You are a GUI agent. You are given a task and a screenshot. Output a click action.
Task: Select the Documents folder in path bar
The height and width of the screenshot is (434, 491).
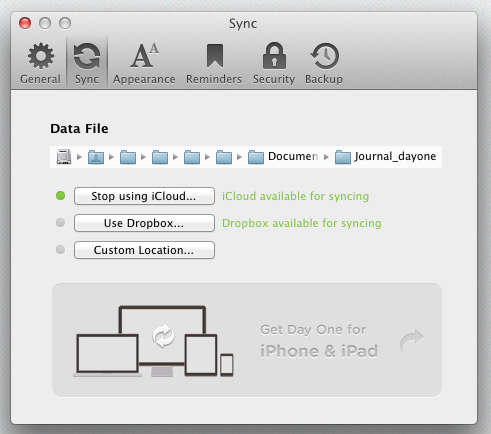[283, 157]
